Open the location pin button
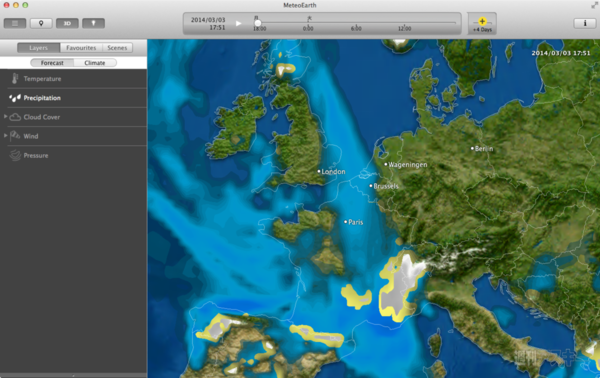600x378 pixels. (x=41, y=23)
